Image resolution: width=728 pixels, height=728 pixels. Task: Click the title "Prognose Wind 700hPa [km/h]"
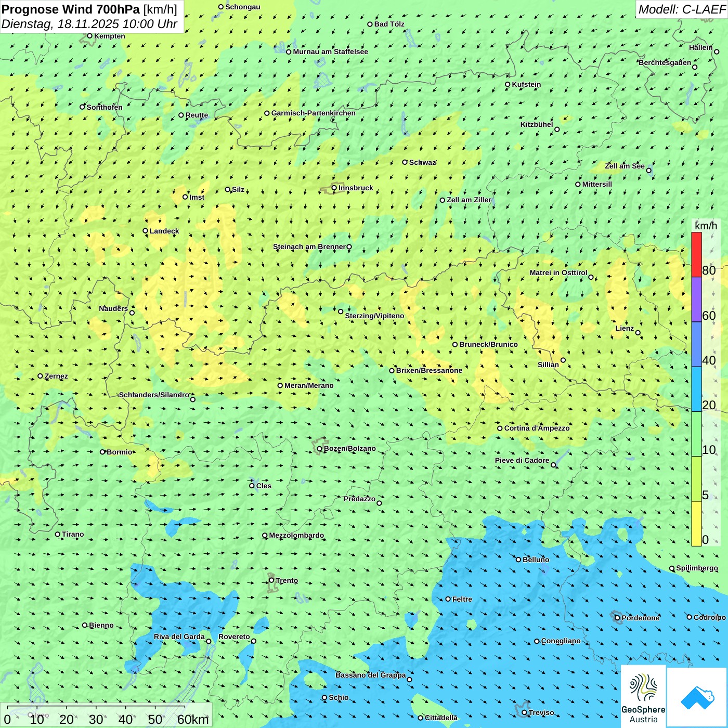coord(89,9)
